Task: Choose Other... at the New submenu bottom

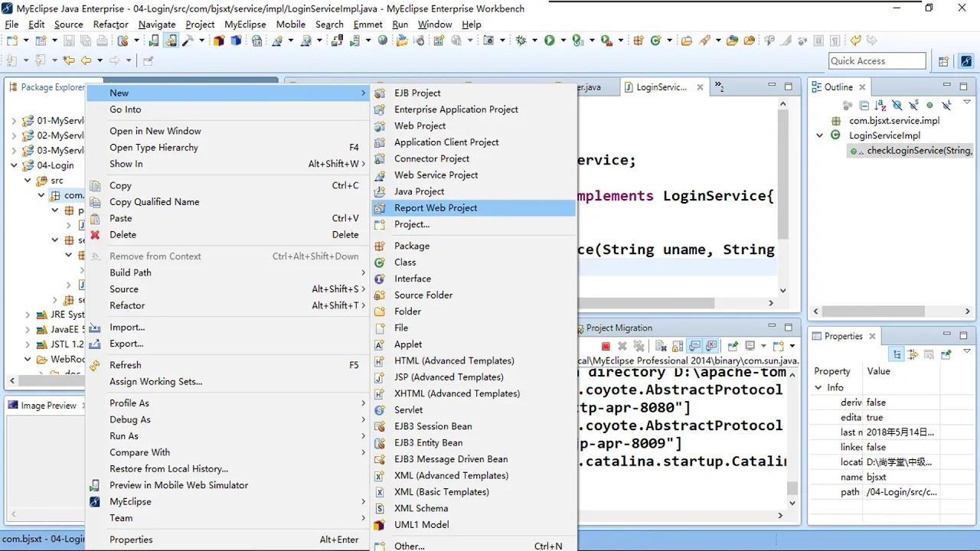Action: pyautogui.click(x=474, y=546)
